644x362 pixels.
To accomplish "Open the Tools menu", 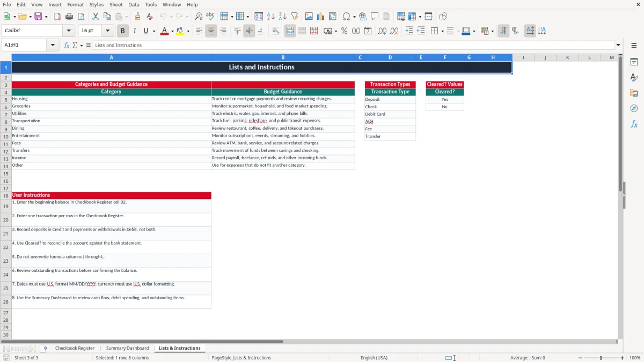I will pos(151,4).
